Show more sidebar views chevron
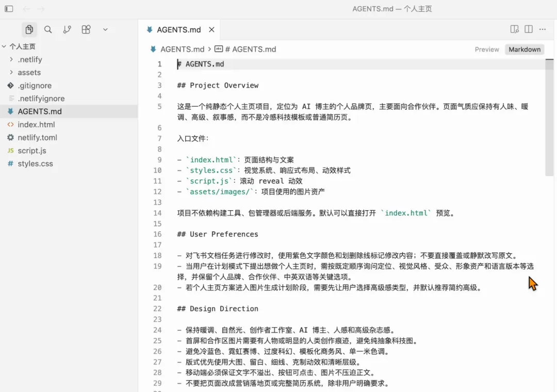The height and width of the screenshot is (392, 557). pyautogui.click(x=105, y=30)
